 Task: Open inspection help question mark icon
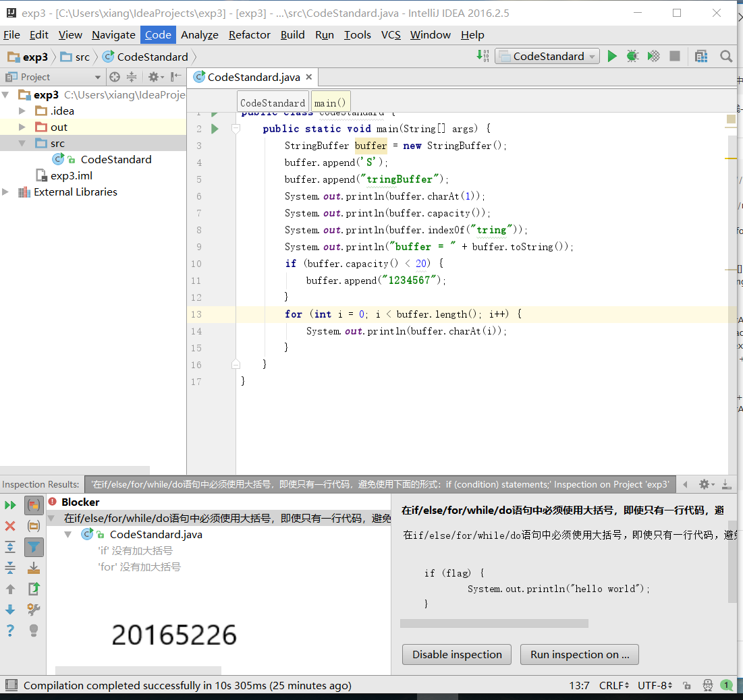(x=10, y=631)
